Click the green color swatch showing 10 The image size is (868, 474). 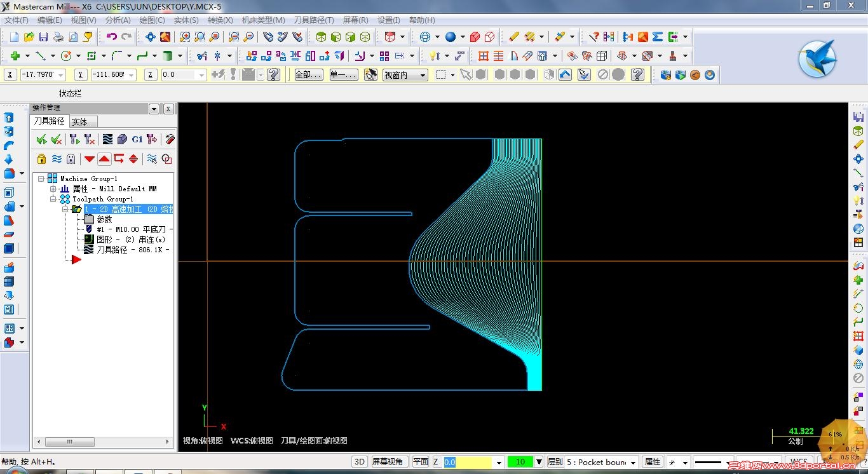coord(520,462)
